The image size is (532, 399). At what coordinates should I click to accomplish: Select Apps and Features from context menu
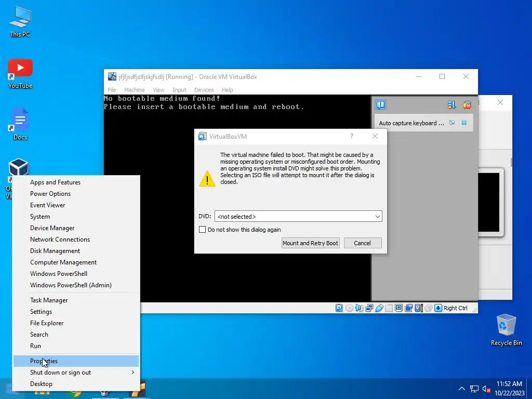tap(76, 182)
